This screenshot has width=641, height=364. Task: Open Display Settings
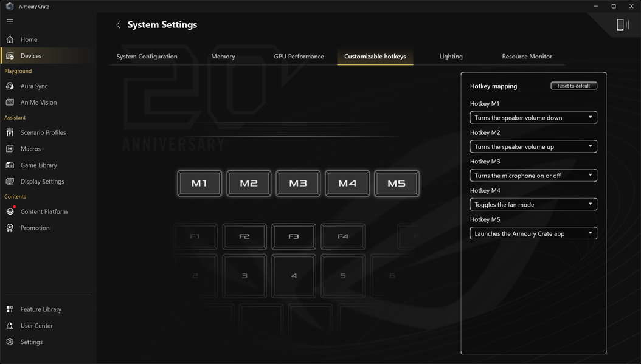(x=43, y=181)
